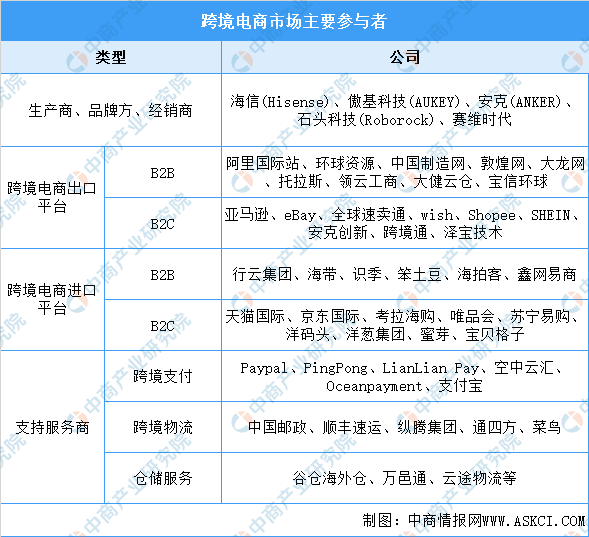
Task: Click the cell listing 谷仓海外仓、万邑通、云途物流等
Action: (405, 478)
